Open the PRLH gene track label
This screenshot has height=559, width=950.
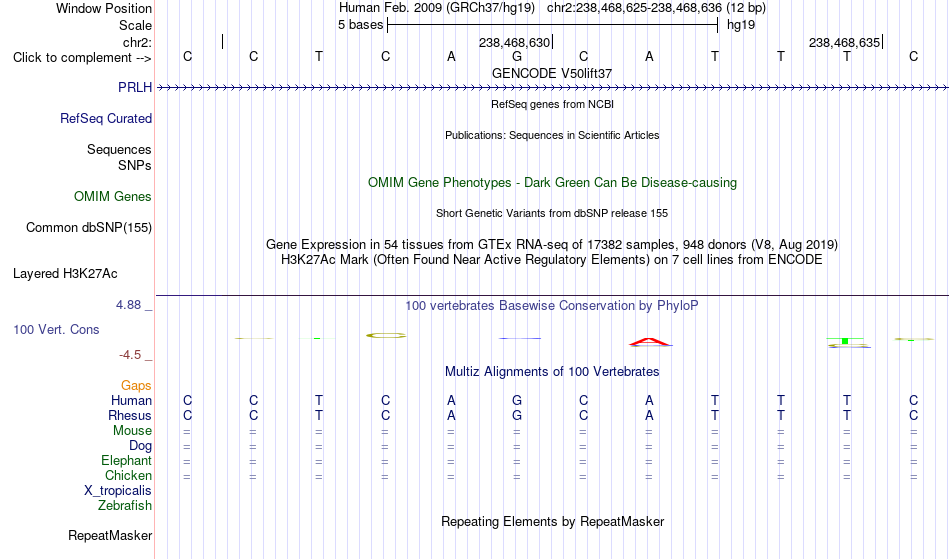pyautogui.click(x=135, y=87)
